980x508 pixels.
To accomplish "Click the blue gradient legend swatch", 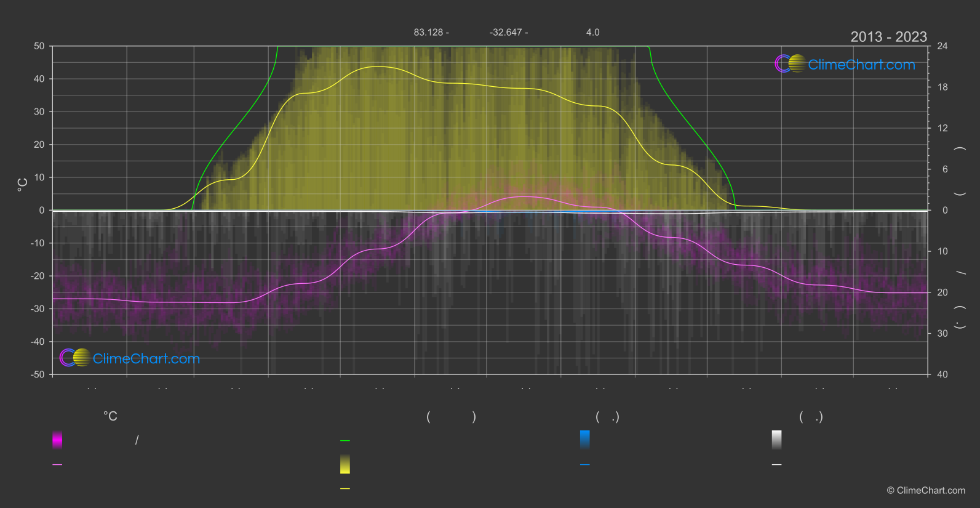I will [584, 440].
